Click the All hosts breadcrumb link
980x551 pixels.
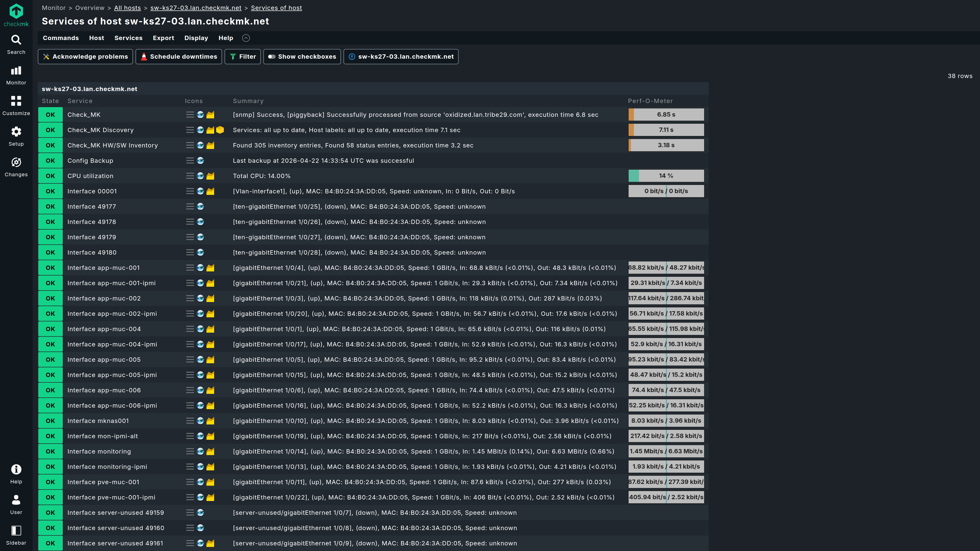click(x=127, y=8)
